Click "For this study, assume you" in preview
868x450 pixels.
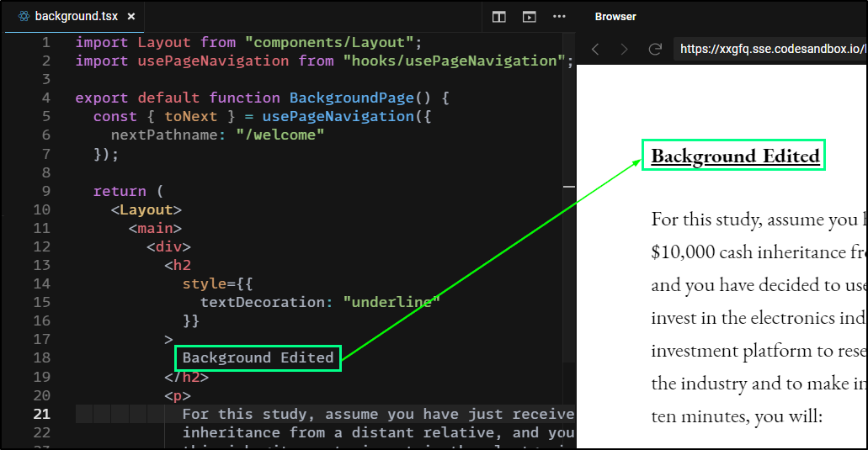[754, 220]
